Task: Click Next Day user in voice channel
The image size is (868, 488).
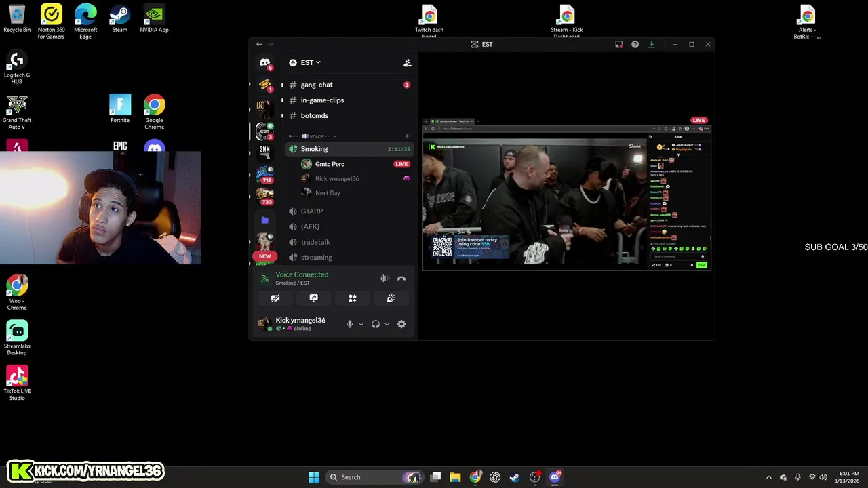Action: pyautogui.click(x=328, y=193)
